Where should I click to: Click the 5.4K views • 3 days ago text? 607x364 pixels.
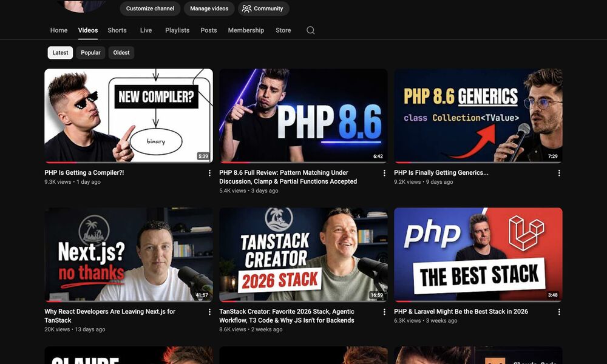248,190
